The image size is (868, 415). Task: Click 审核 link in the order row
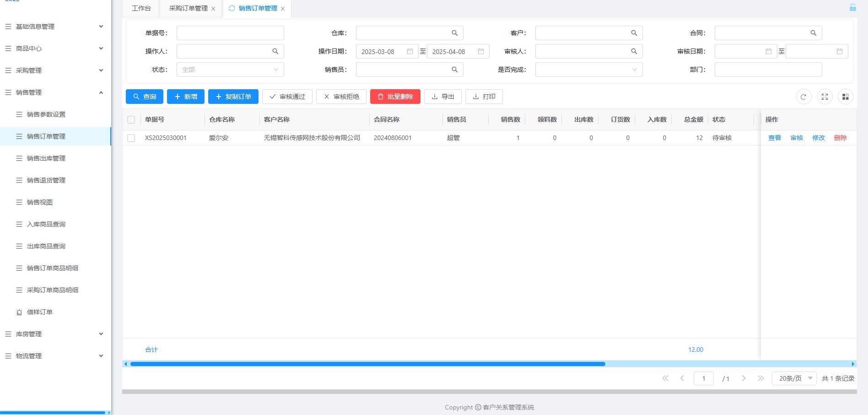coord(797,138)
